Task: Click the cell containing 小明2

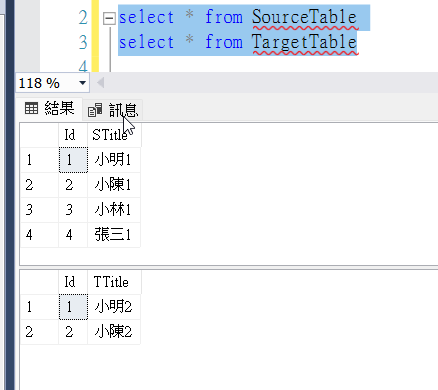Action: (114, 307)
